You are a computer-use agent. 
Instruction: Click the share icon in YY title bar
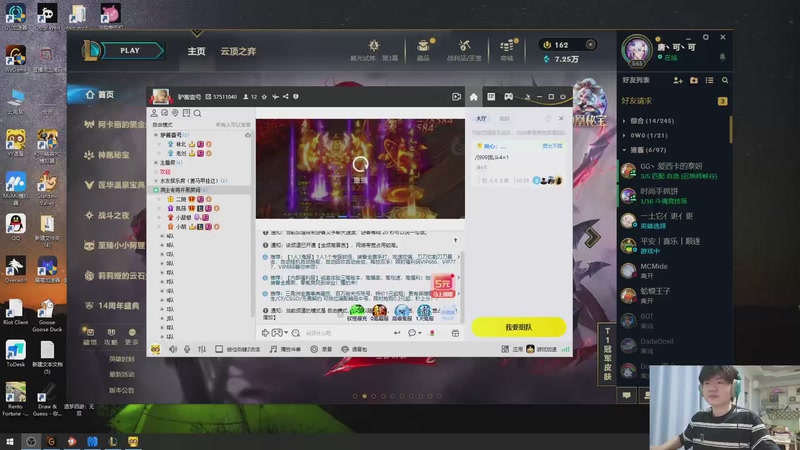[285, 96]
